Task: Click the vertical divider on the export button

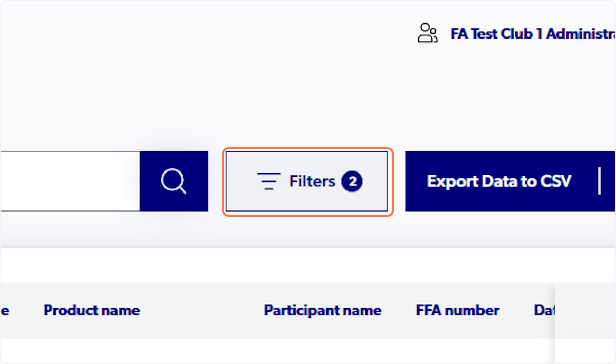Action: 600,181
